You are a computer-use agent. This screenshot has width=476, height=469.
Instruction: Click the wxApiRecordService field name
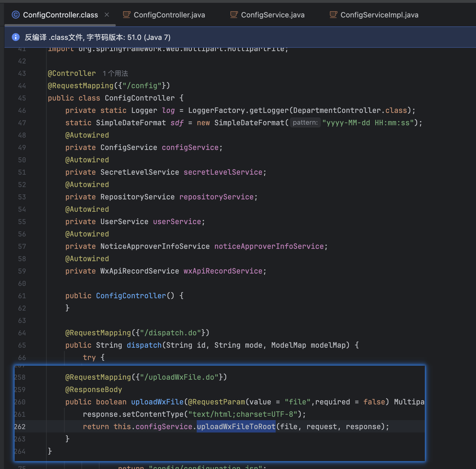pyautogui.click(x=223, y=271)
